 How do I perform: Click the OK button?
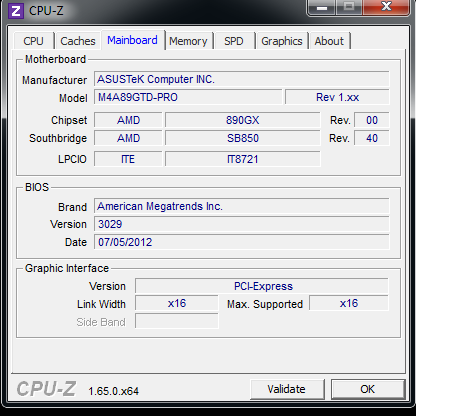[x=368, y=389]
